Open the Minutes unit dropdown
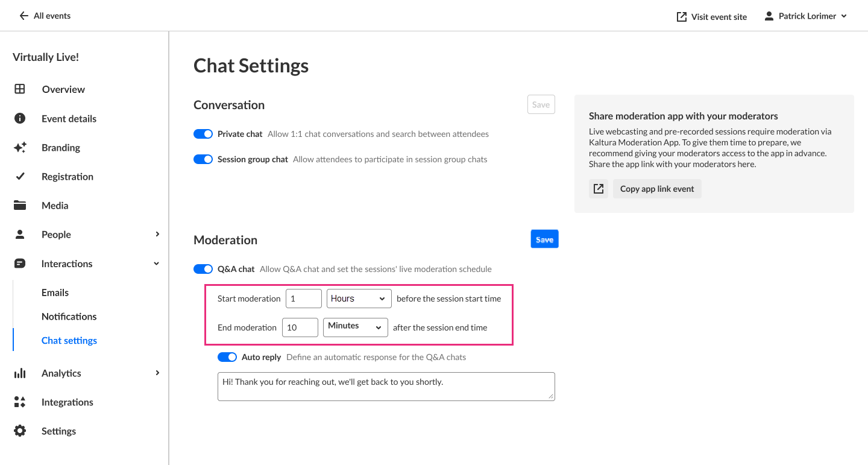The height and width of the screenshot is (465, 868). [x=356, y=326]
